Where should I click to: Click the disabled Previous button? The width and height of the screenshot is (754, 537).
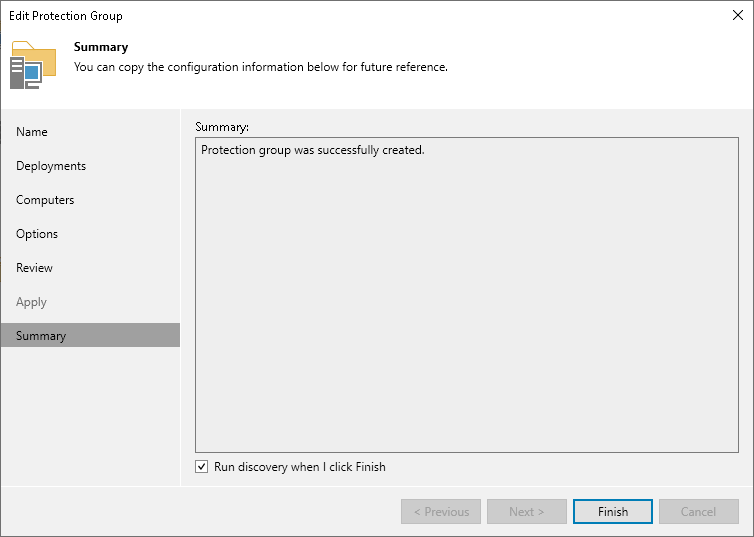(441, 511)
